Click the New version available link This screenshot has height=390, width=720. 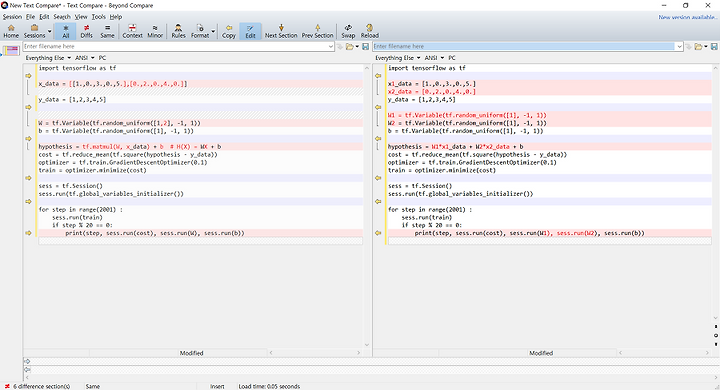coord(687,17)
